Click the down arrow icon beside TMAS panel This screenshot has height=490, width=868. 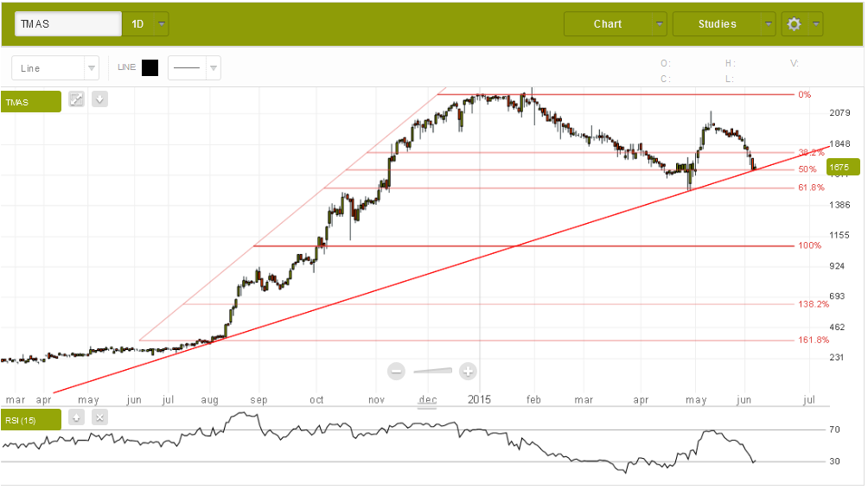[99, 99]
